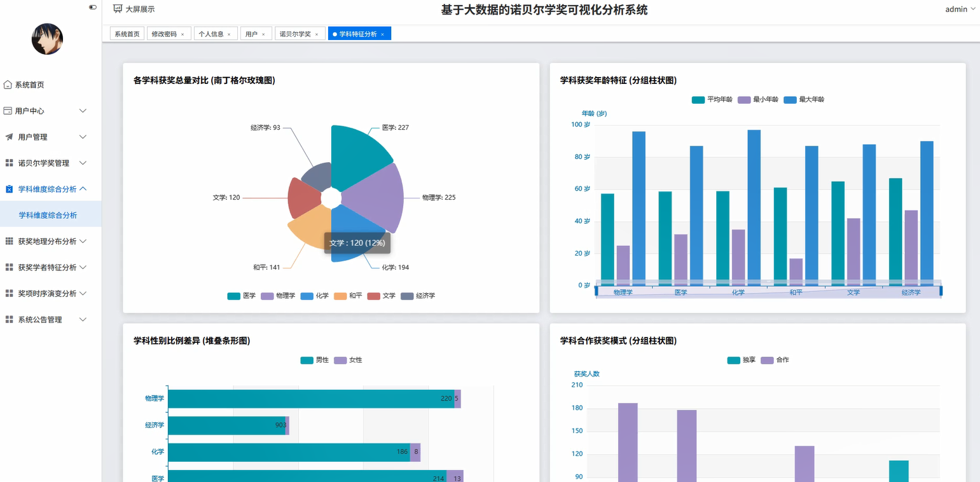Image resolution: width=980 pixels, height=482 pixels.
Task: Click the age chart left zoom handle
Action: click(597, 291)
